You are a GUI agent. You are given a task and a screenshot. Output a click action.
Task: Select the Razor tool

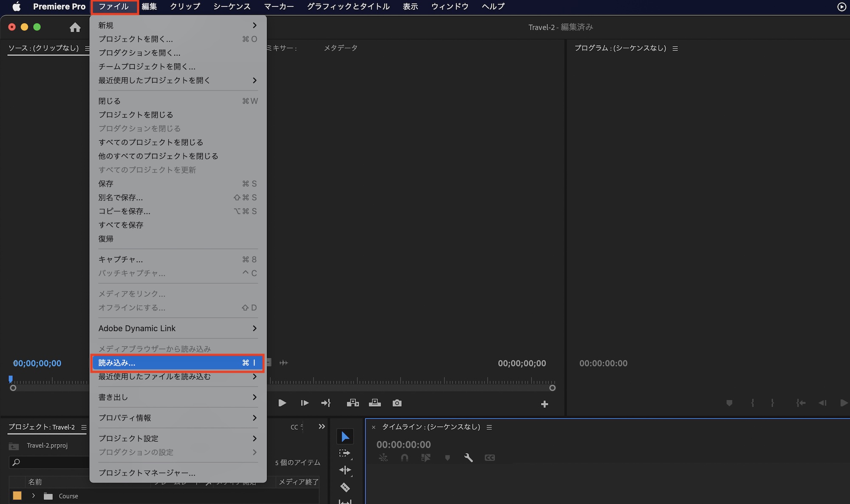tap(345, 487)
